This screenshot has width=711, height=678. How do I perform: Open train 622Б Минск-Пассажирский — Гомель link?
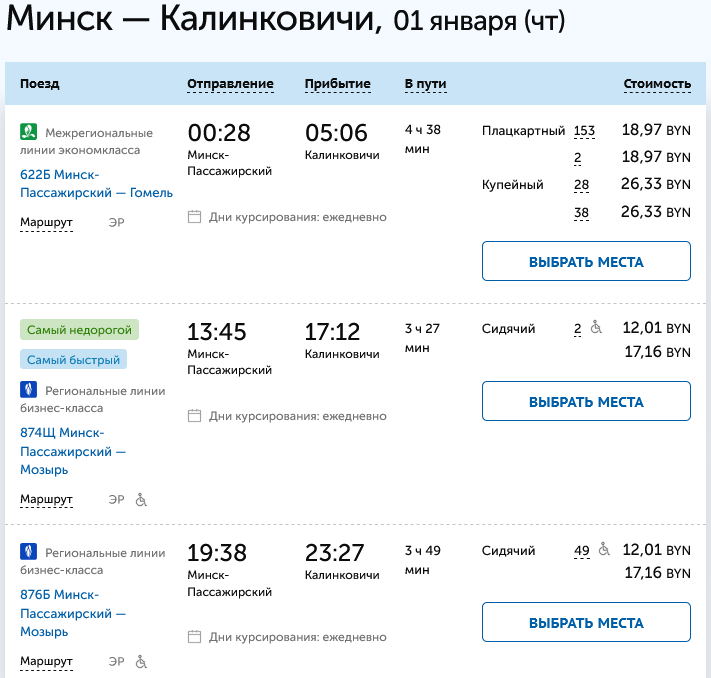coord(96,183)
